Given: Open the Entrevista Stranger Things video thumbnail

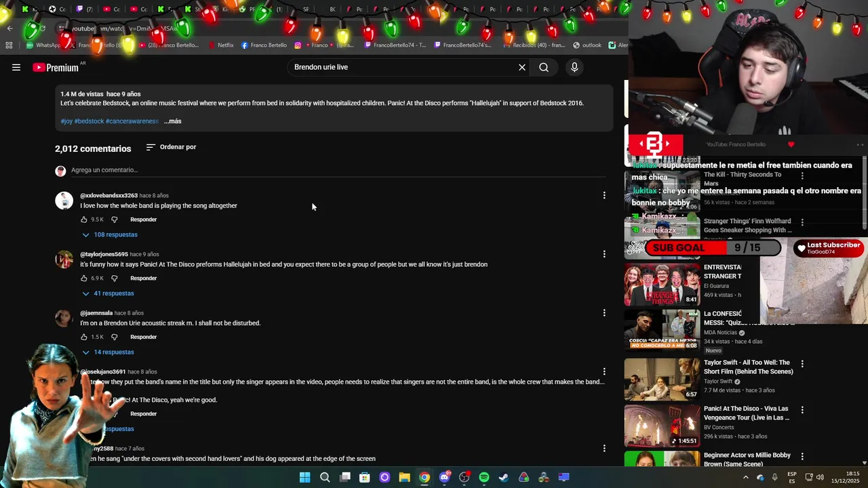Looking at the screenshot, I should click(662, 284).
